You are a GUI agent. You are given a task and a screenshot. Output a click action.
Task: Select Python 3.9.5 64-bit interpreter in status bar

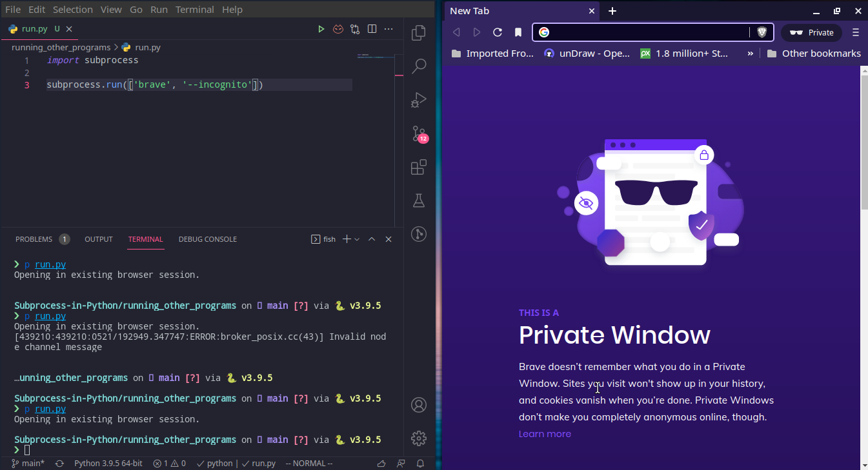click(108, 463)
